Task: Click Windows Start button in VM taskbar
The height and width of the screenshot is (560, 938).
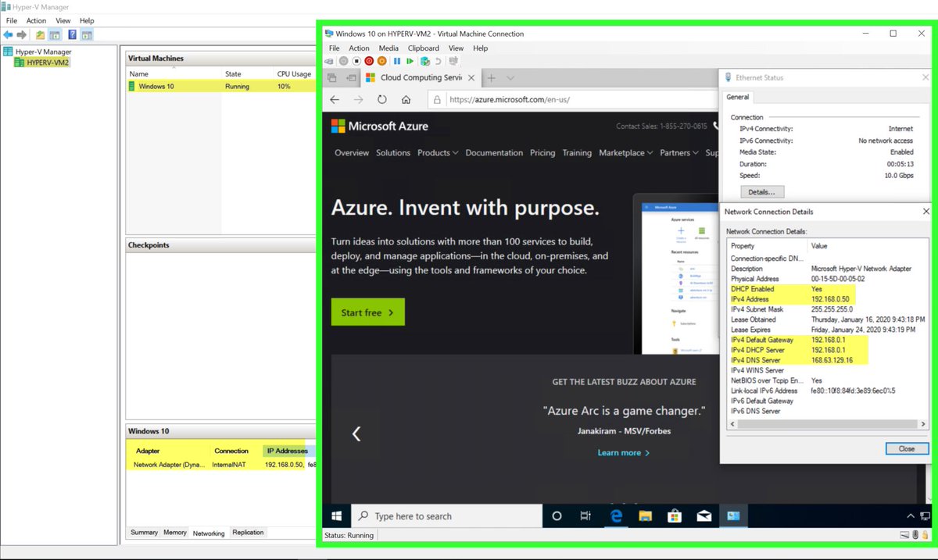Action: [337, 516]
